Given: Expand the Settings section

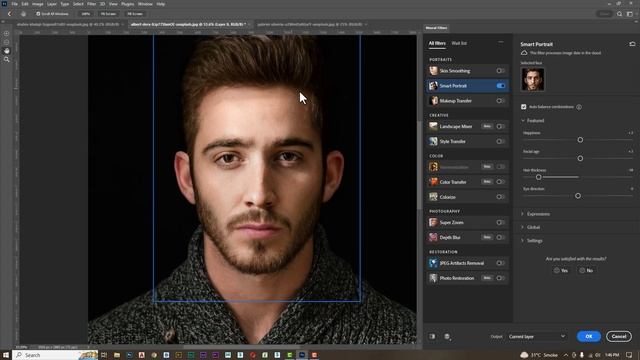Looking at the screenshot, I should [523, 241].
